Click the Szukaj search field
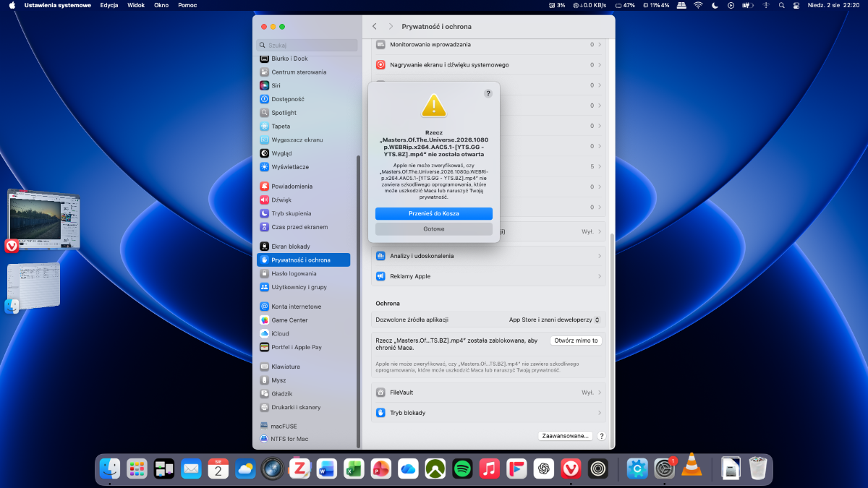The height and width of the screenshot is (488, 868). pyautogui.click(x=307, y=45)
